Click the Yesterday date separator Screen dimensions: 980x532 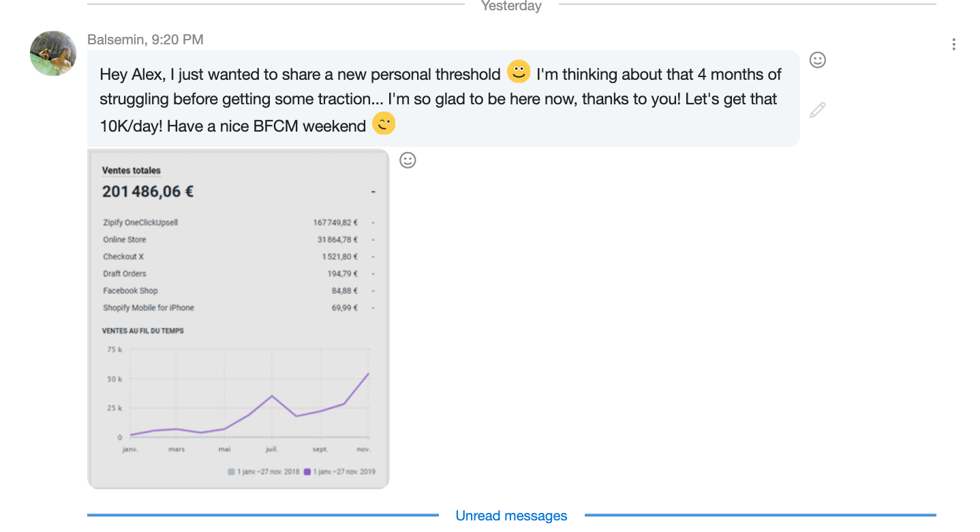(x=511, y=6)
